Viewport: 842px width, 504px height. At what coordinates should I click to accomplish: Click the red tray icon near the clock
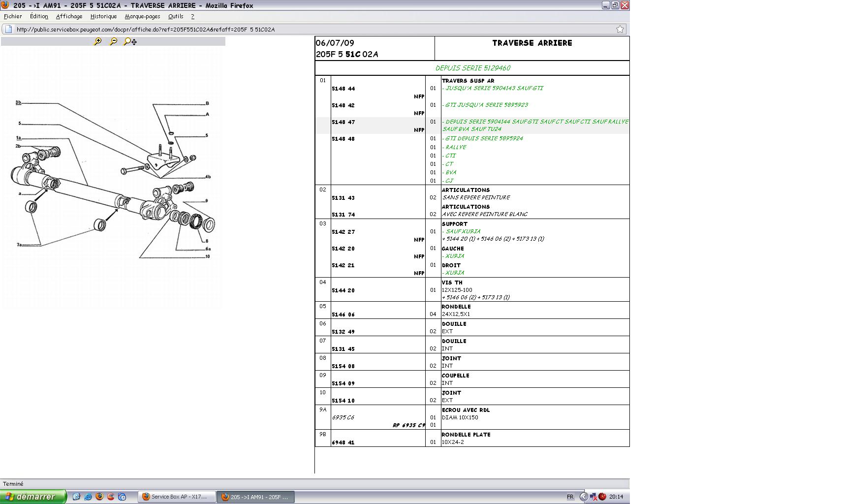point(602,497)
